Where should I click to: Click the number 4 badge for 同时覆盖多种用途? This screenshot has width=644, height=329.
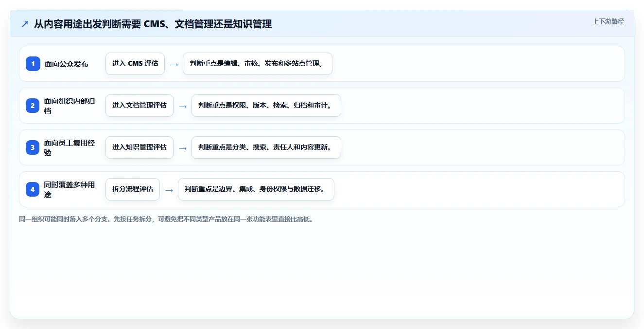(33, 189)
